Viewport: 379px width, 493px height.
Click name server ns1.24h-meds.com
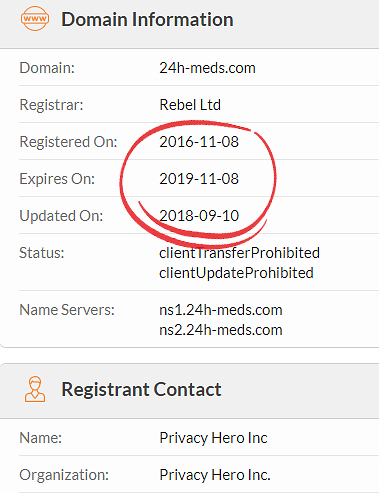(221, 310)
